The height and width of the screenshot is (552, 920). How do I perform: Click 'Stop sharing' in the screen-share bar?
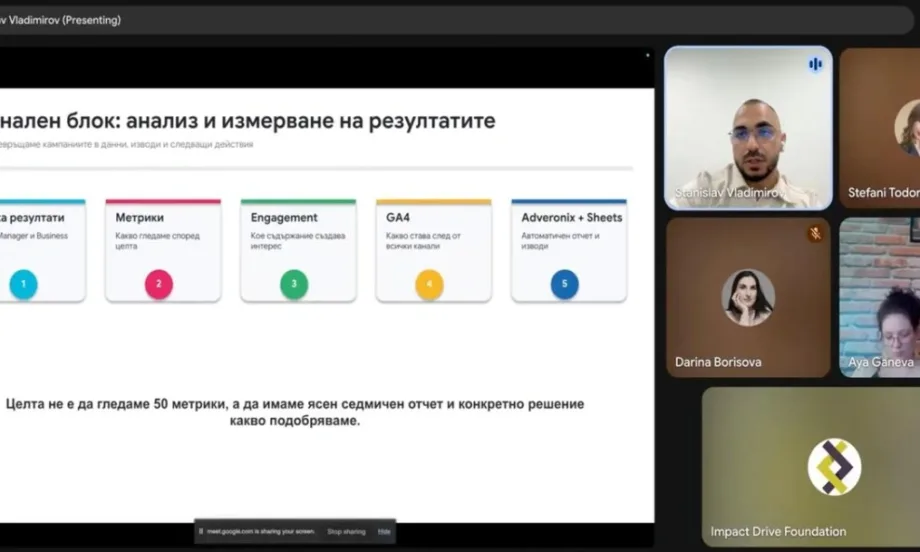346,531
